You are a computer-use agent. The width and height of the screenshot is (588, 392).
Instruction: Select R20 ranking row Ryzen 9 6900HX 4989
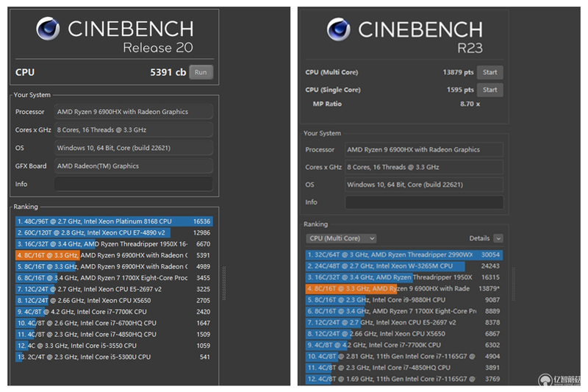(x=114, y=266)
